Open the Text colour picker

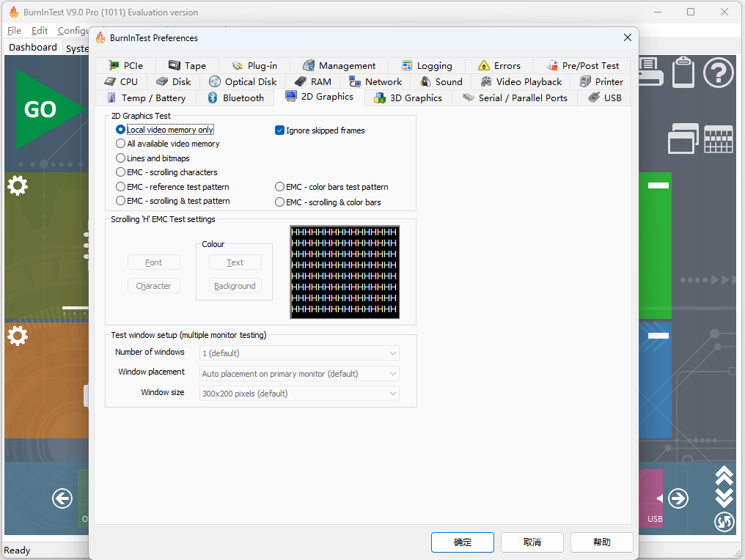click(235, 262)
